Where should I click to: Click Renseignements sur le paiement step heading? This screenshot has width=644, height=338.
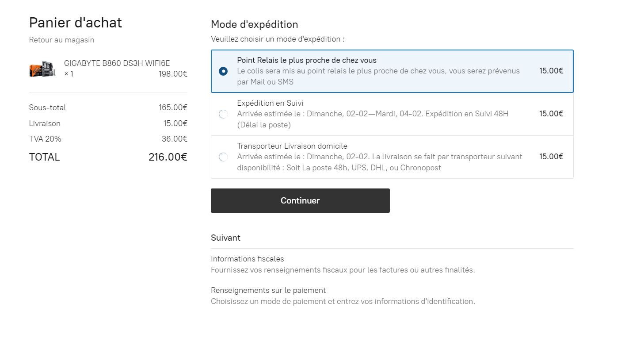[x=268, y=290]
